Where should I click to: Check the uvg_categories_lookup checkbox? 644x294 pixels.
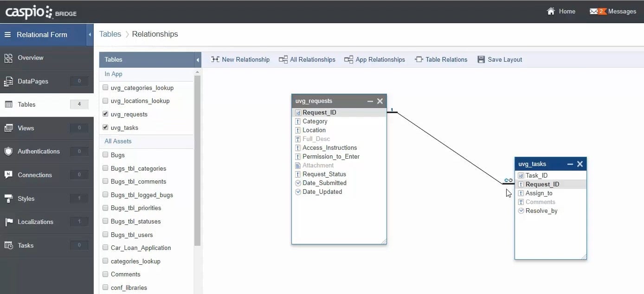105,88
